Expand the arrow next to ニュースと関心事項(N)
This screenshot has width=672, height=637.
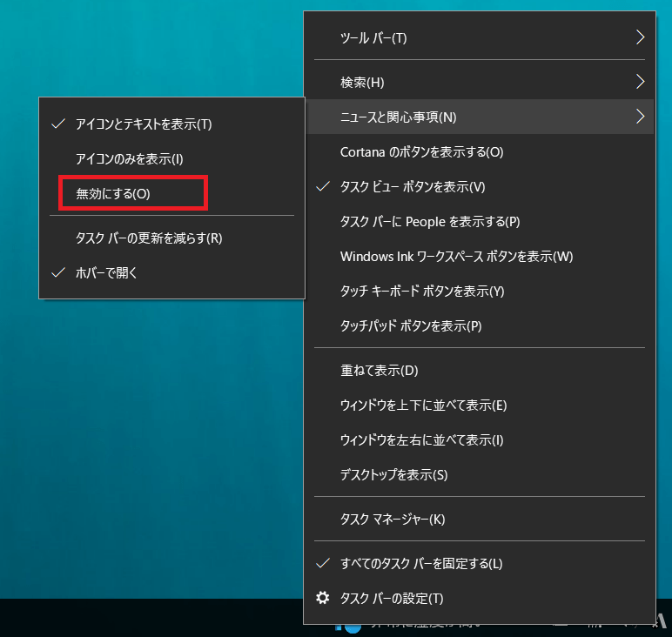[640, 116]
